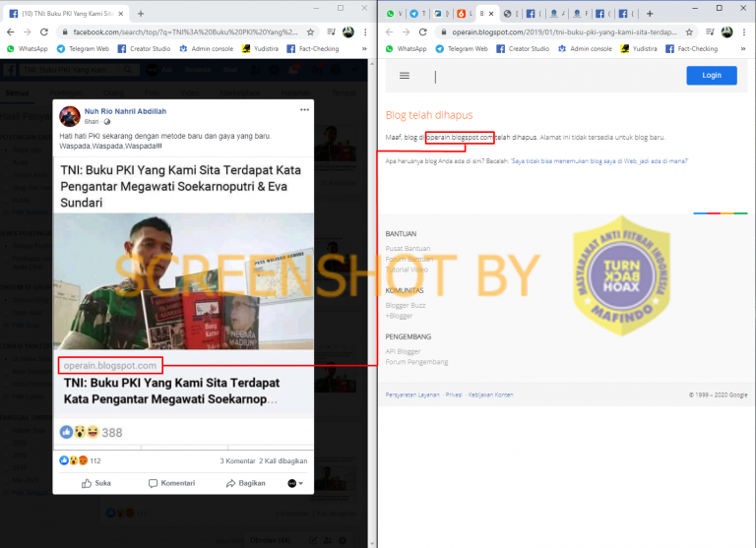The image size is (756, 548).
Task: Open profile avatar in left Chrome toolbar
Action: [x=348, y=32]
